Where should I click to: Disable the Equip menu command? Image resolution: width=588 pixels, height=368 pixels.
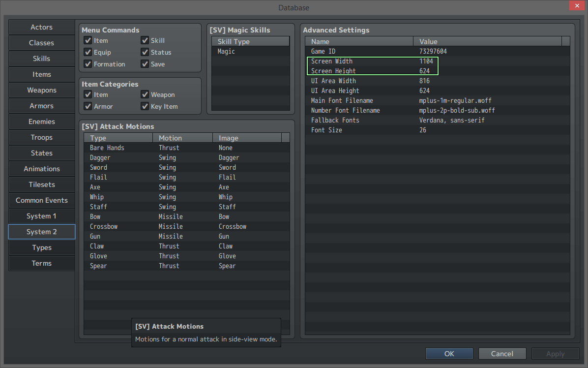[88, 52]
